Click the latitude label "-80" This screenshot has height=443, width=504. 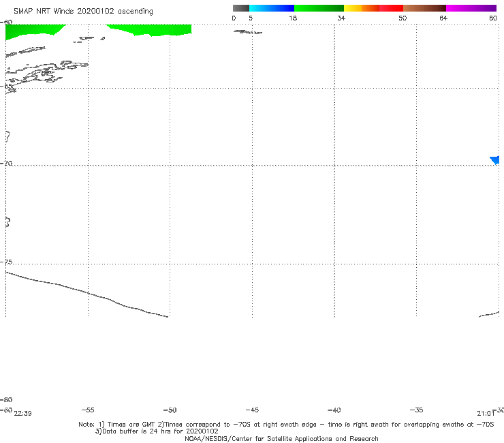6,399
